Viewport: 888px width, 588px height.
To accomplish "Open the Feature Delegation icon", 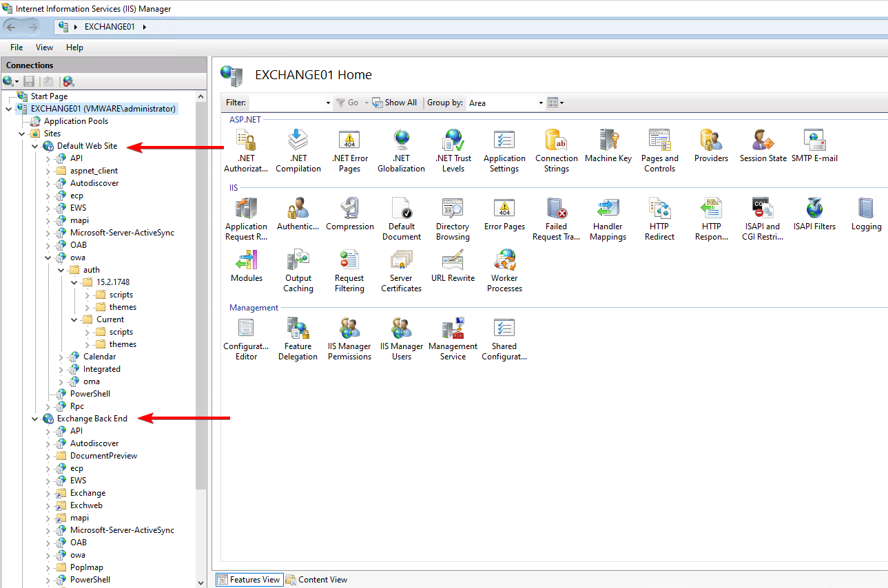I will [298, 329].
